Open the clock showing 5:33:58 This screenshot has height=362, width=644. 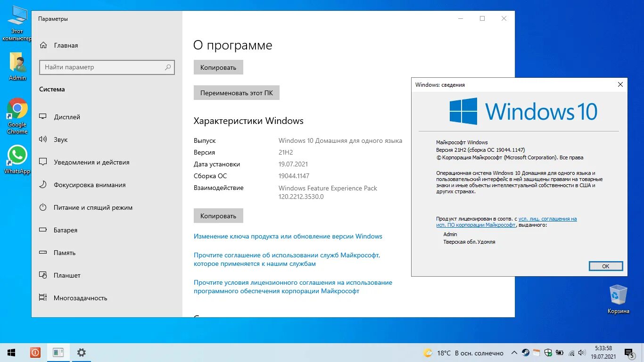tap(603, 353)
